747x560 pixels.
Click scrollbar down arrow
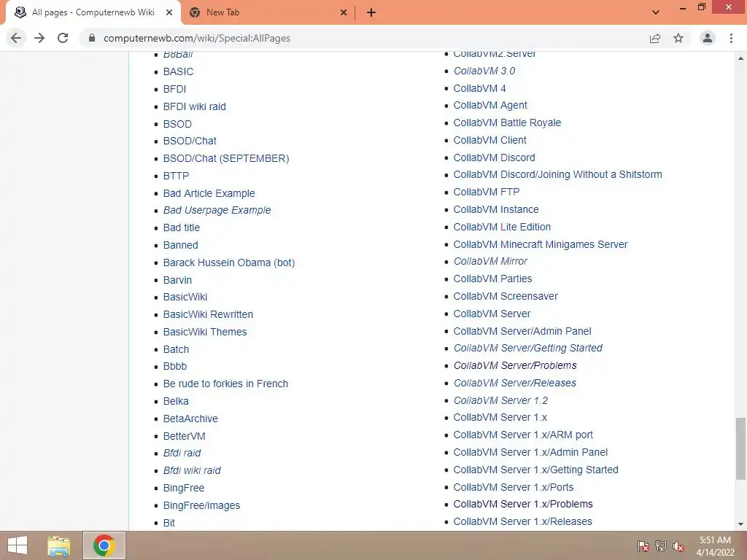coord(741,525)
